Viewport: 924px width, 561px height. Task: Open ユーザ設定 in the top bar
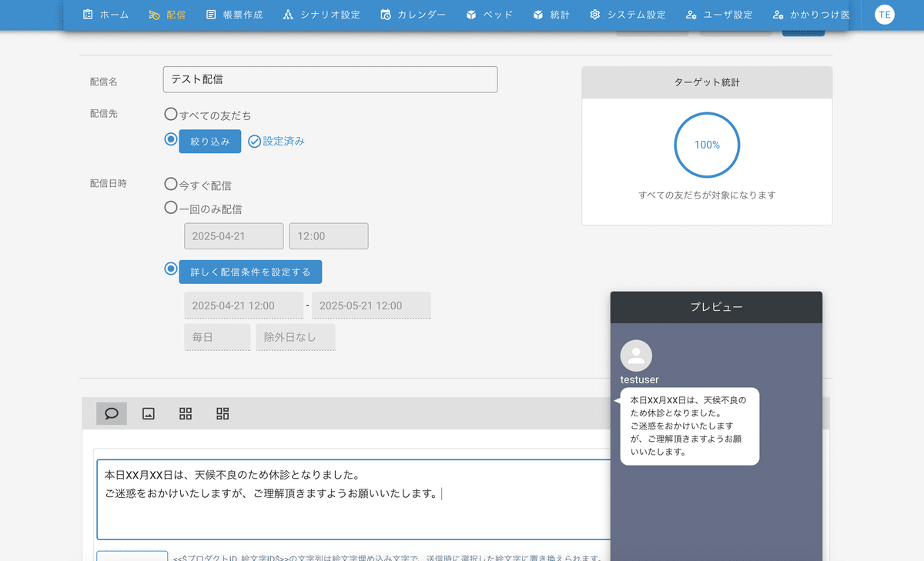pyautogui.click(x=718, y=15)
